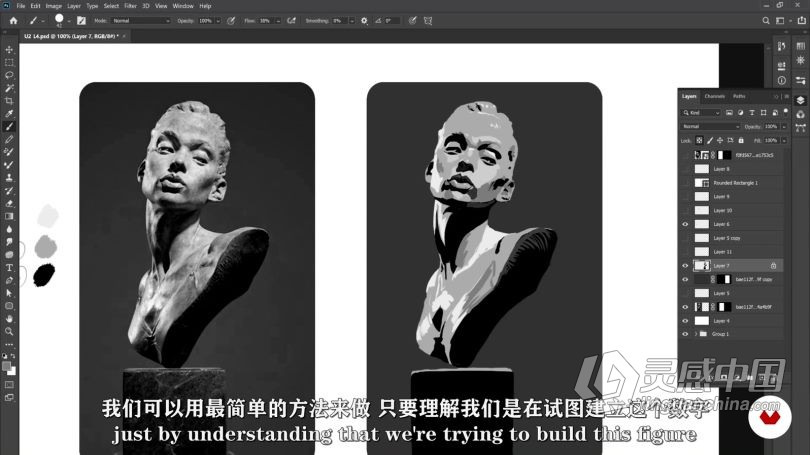Open the workspace switcher icon

pyautogui.click(x=780, y=21)
